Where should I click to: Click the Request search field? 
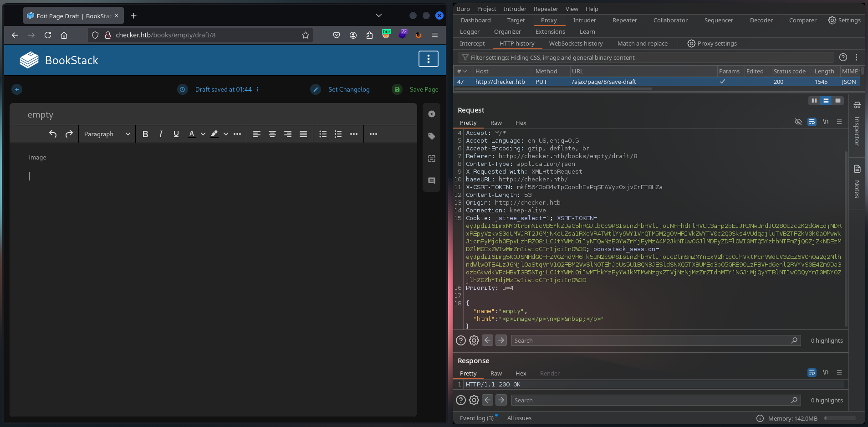(655, 340)
